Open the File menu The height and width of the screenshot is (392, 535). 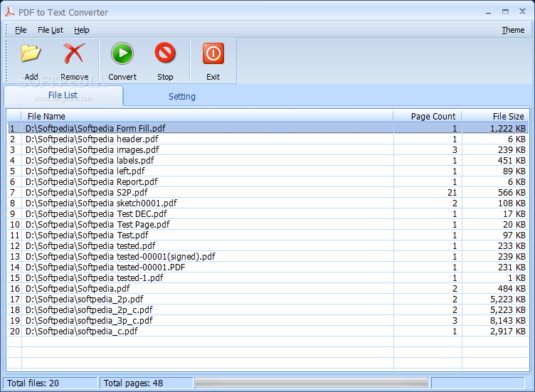tap(21, 30)
